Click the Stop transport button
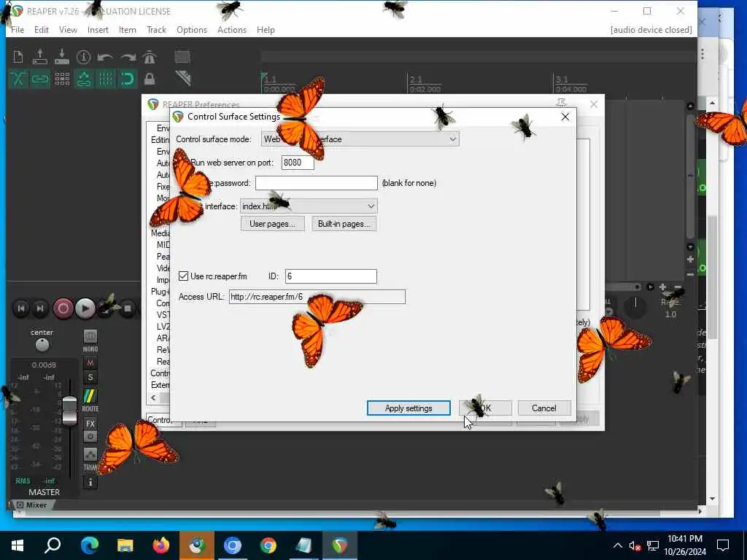Viewport: 747px width, 560px height. [x=127, y=308]
